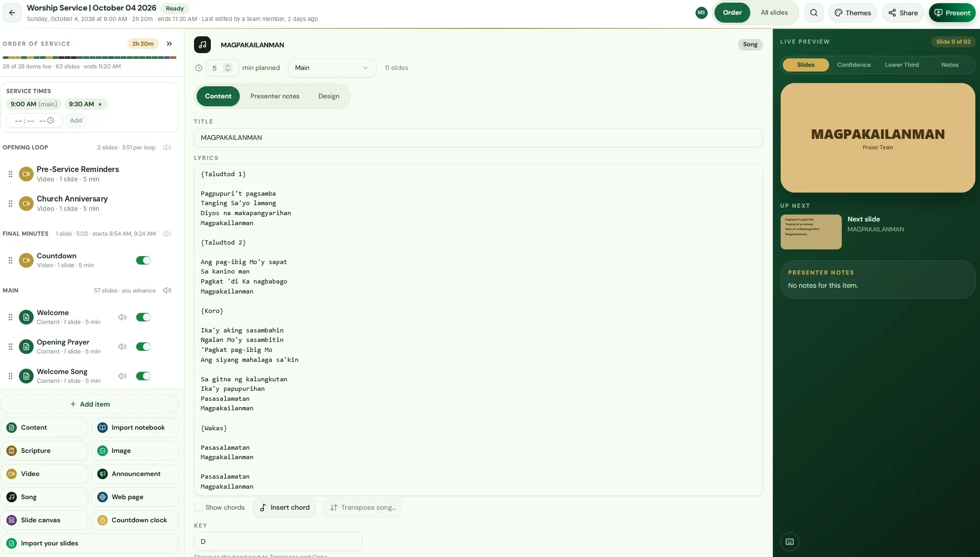Open the Main section dropdown
The width and height of the screenshot is (980, 557).
[x=332, y=68]
